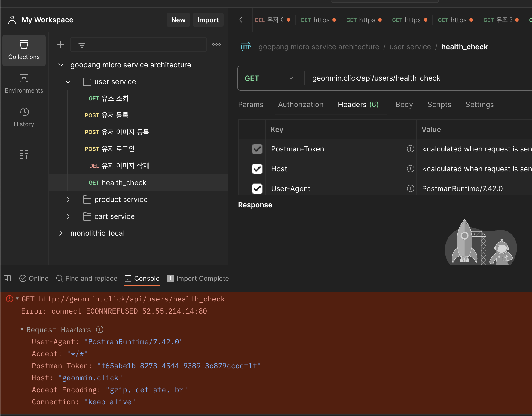532x416 pixels.
Task: Open the Environments sidebar panel
Action: point(24,84)
